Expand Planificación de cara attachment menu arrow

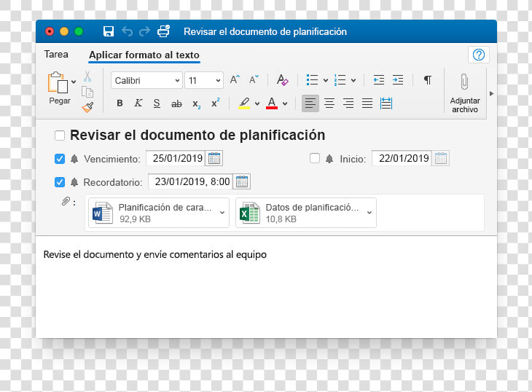(x=222, y=212)
